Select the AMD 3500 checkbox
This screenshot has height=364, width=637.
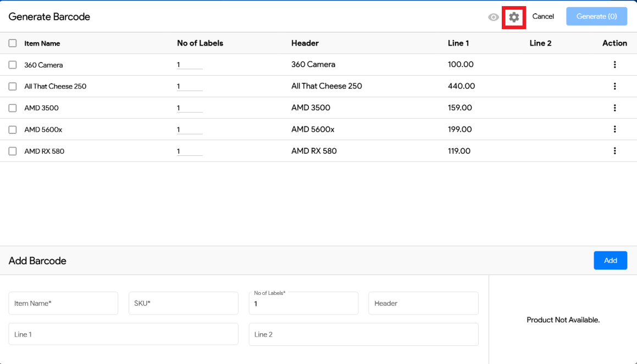(x=13, y=108)
